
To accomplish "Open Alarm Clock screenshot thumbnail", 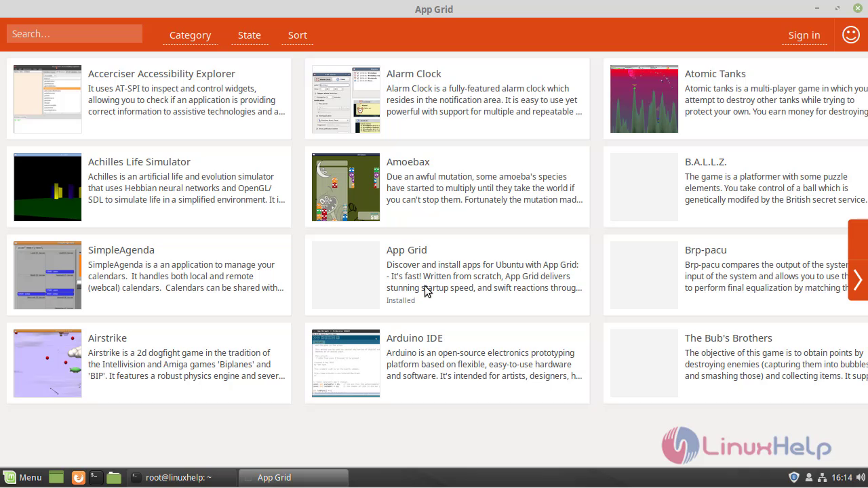I will coord(346,99).
